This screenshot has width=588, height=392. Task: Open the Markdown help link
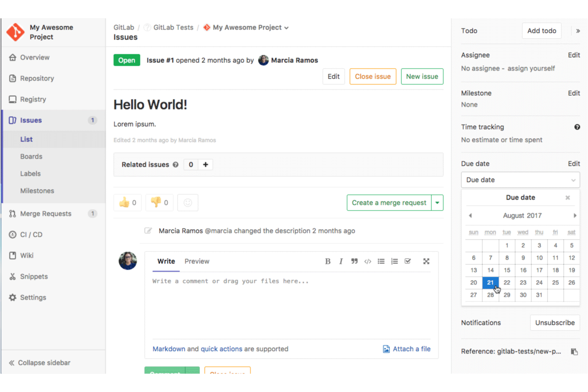pyautogui.click(x=169, y=349)
